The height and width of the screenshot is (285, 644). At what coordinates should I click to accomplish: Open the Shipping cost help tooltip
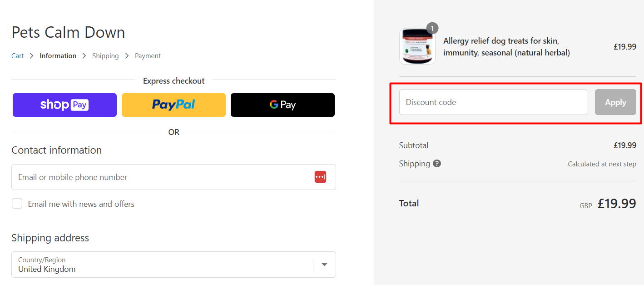pyautogui.click(x=436, y=163)
